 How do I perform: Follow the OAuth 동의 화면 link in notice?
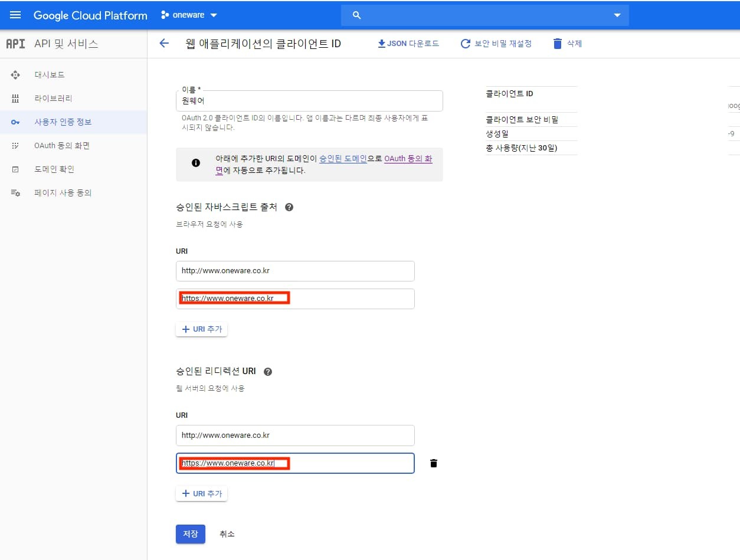click(x=408, y=159)
